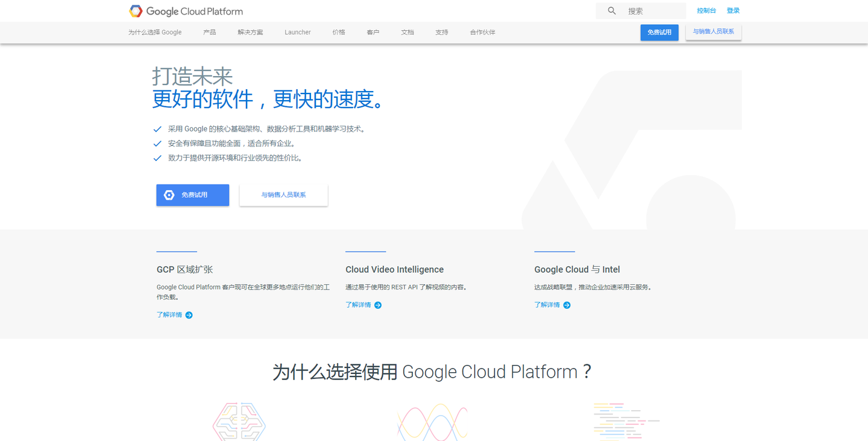Click the bullet text 采用 Google 的核心基础架构
This screenshot has height=441, width=868.
pos(267,129)
